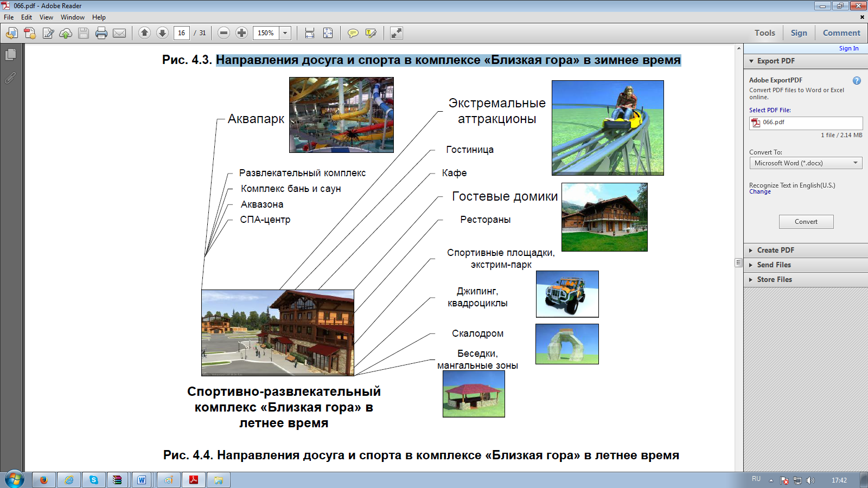Click the jeep quad bike image
868x488 pixels.
tap(567, 294)
